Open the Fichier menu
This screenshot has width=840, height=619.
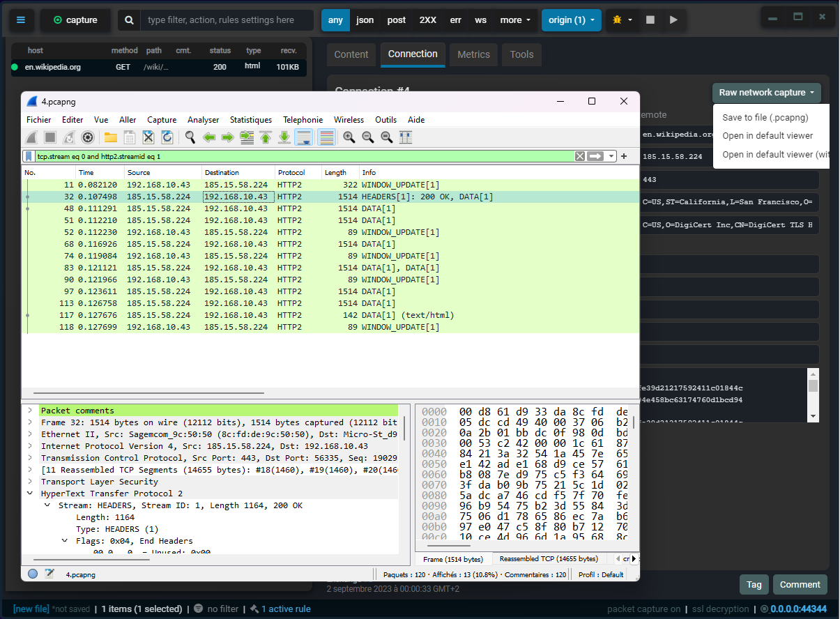click(39, 120)
